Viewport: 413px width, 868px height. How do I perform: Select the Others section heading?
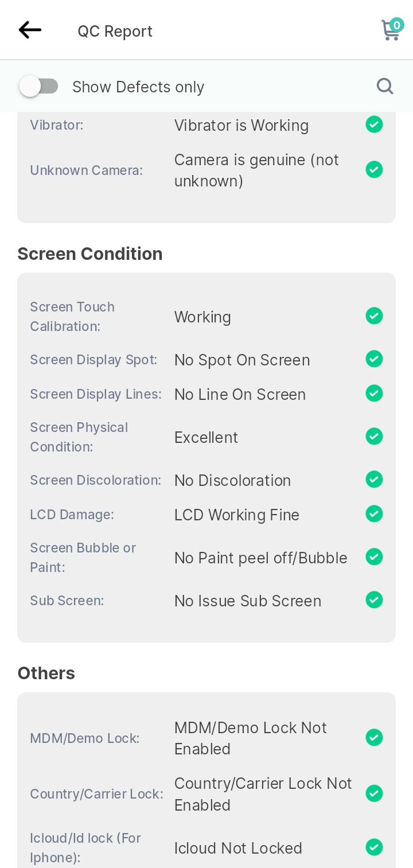point(46,673)
